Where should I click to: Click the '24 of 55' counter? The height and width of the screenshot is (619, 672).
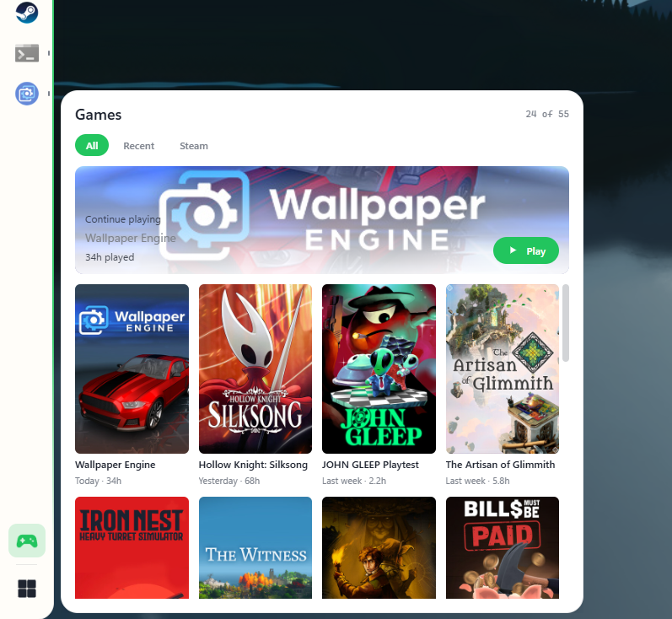coord(547,114)
